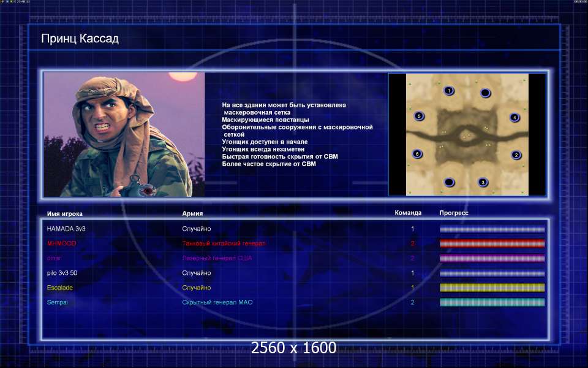Select start position marker 5 on minimap

pyautogui.click(x=419, y=116)
